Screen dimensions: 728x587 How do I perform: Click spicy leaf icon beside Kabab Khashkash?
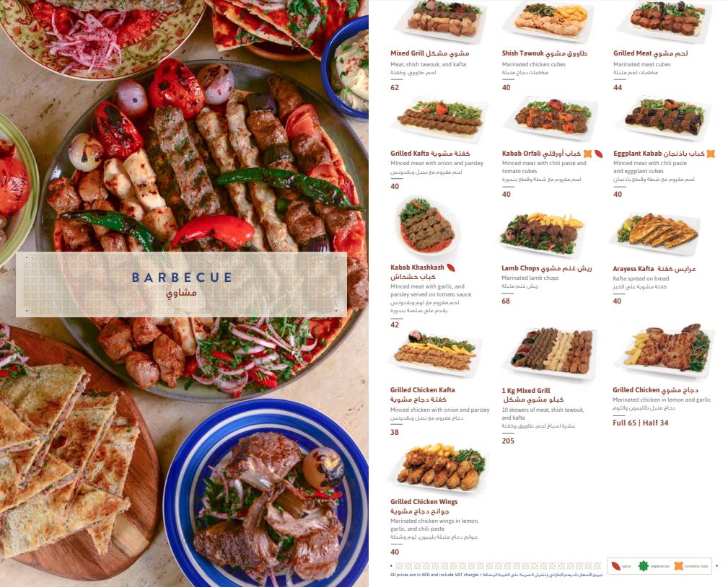450,268
